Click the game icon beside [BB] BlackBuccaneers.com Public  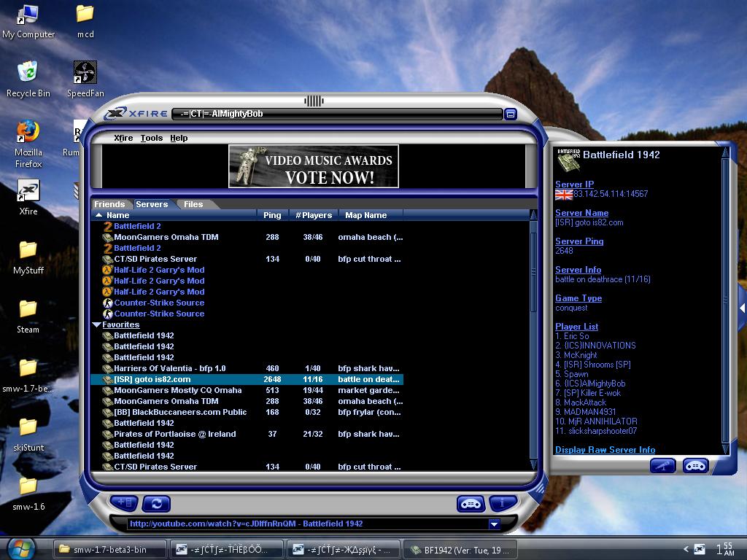click(x=108, y=413)
